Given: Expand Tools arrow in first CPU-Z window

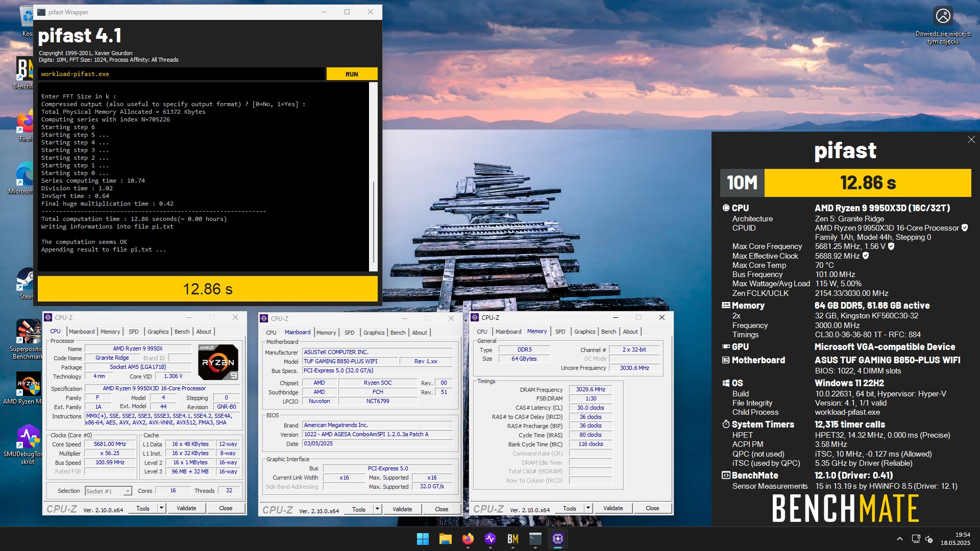Looking at the screenshot, I should pos(161,508).
